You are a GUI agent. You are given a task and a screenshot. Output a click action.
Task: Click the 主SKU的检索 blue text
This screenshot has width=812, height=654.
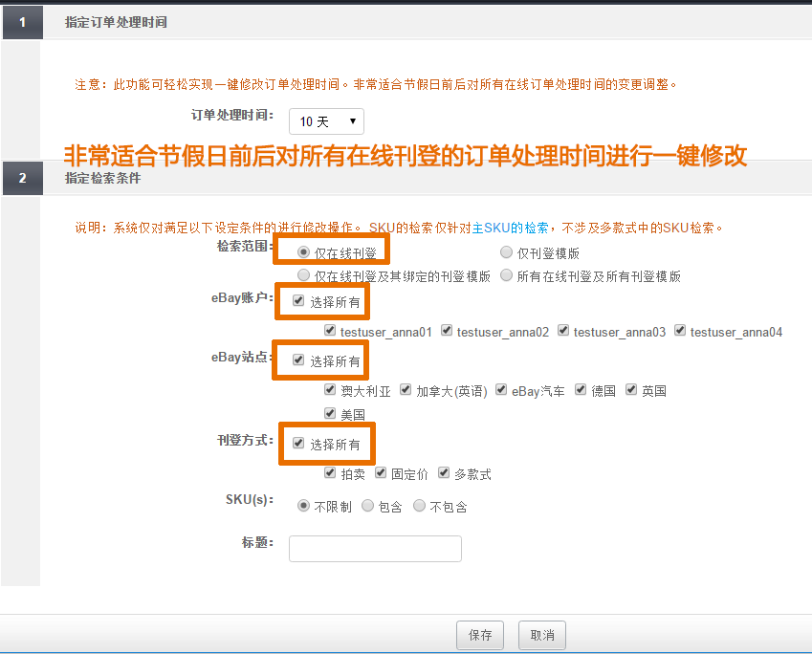click(510, 228)
